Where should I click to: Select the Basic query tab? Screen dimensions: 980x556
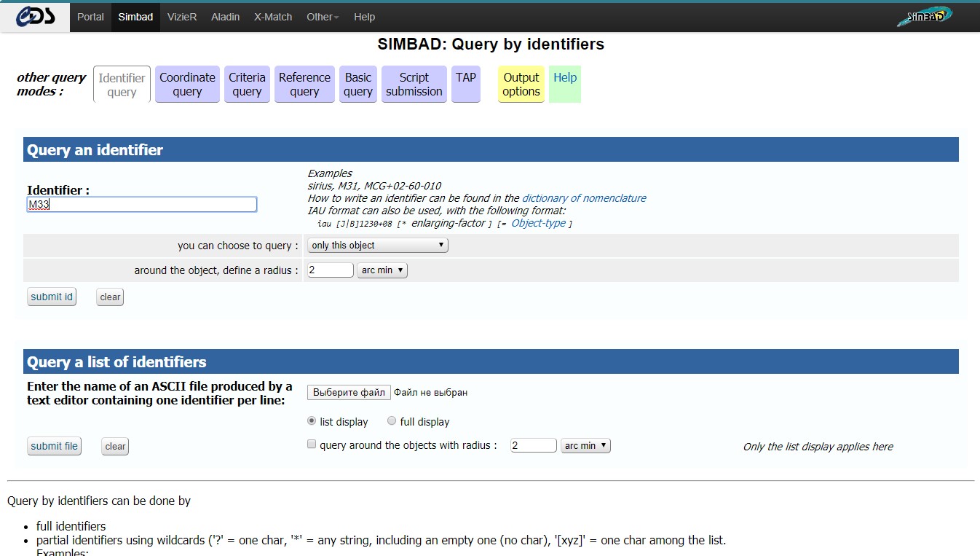358,85
